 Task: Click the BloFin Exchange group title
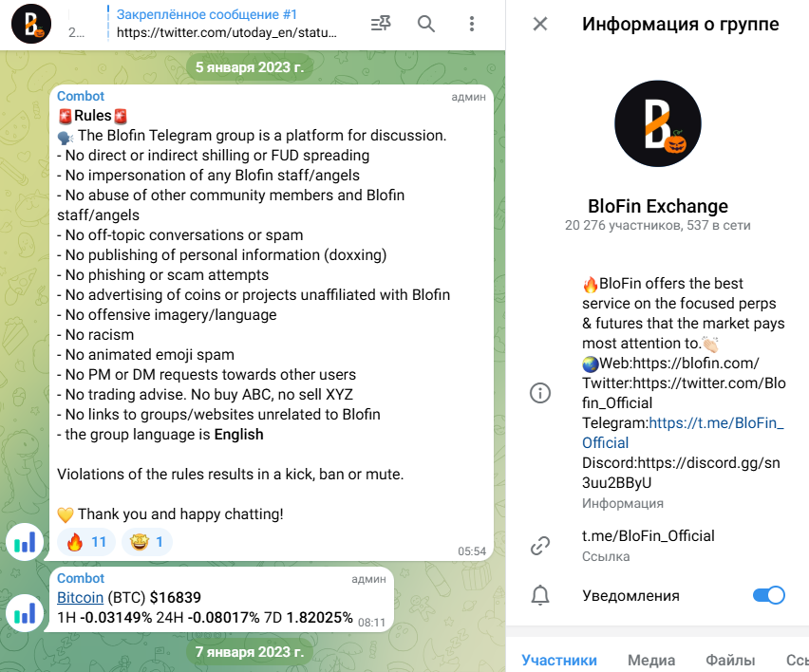(x=658, y=206)
